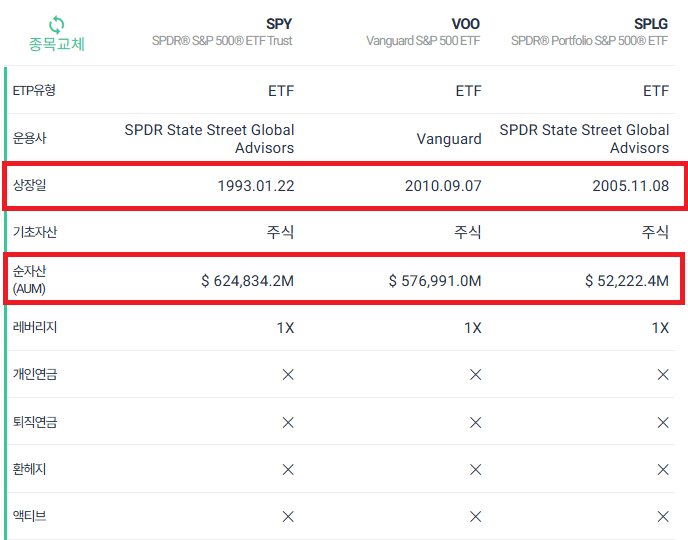Click SPLG 기초자산 주식 cell
The image size is (688, 540).
[655, 232]
